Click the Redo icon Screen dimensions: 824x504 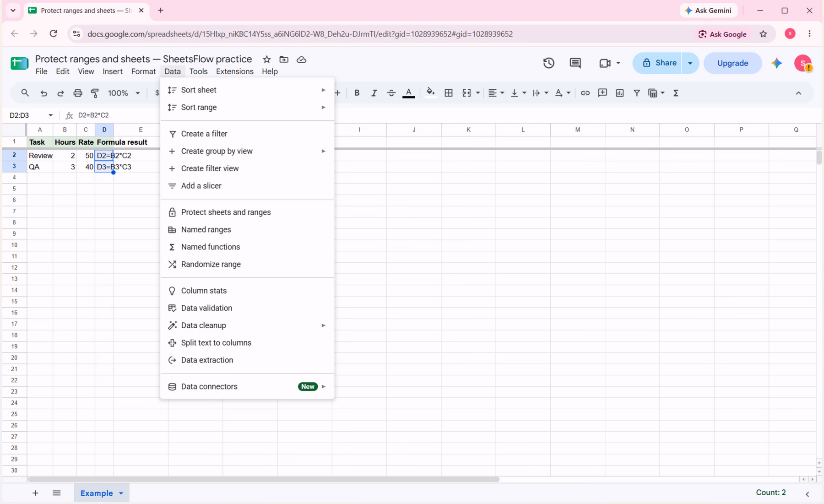point(60,93)
